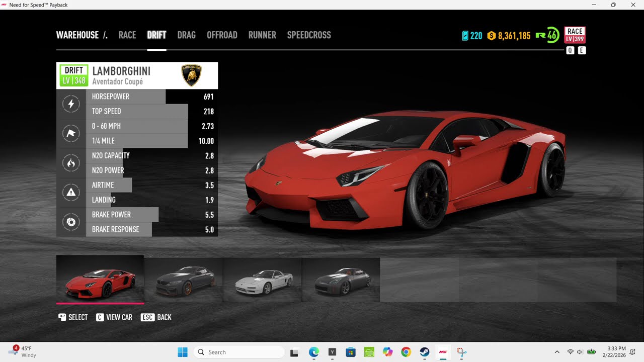Click the ESC BACK button
This screenshot has height=362, width=644.
click(x=156, y=317)
